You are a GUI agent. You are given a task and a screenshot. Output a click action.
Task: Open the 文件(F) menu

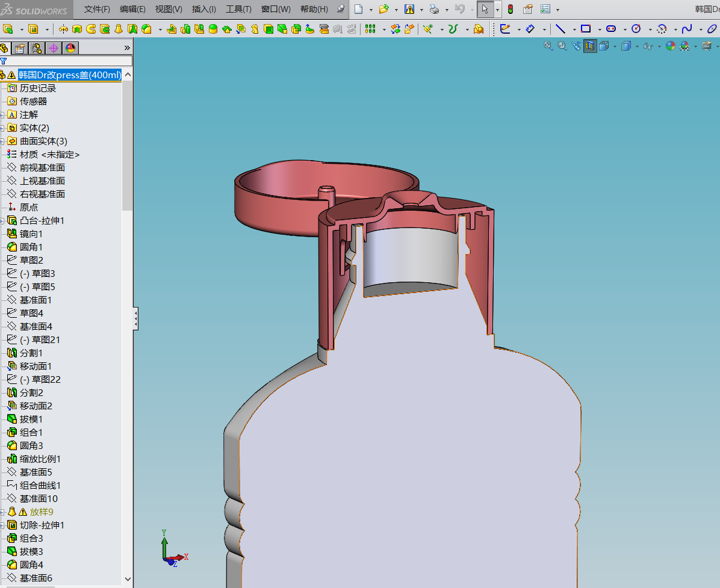[97, 9]
